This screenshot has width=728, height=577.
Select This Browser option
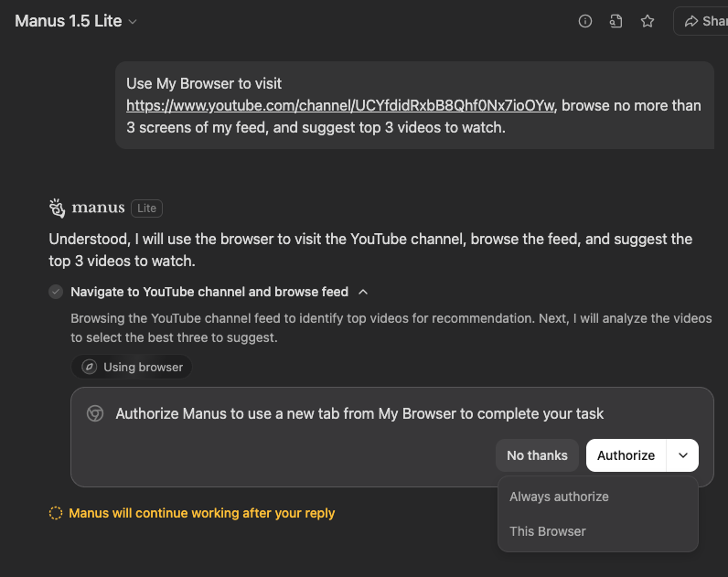tap(597, 531)
